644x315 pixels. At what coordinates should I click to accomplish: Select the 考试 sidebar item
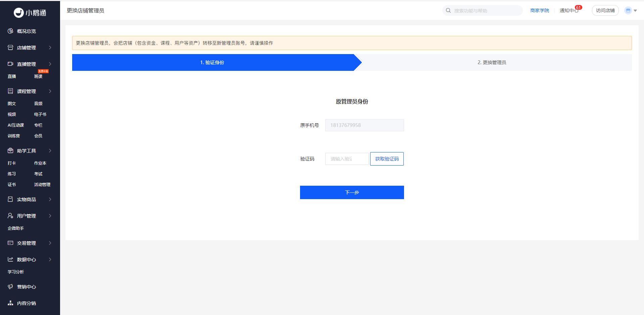38,174
